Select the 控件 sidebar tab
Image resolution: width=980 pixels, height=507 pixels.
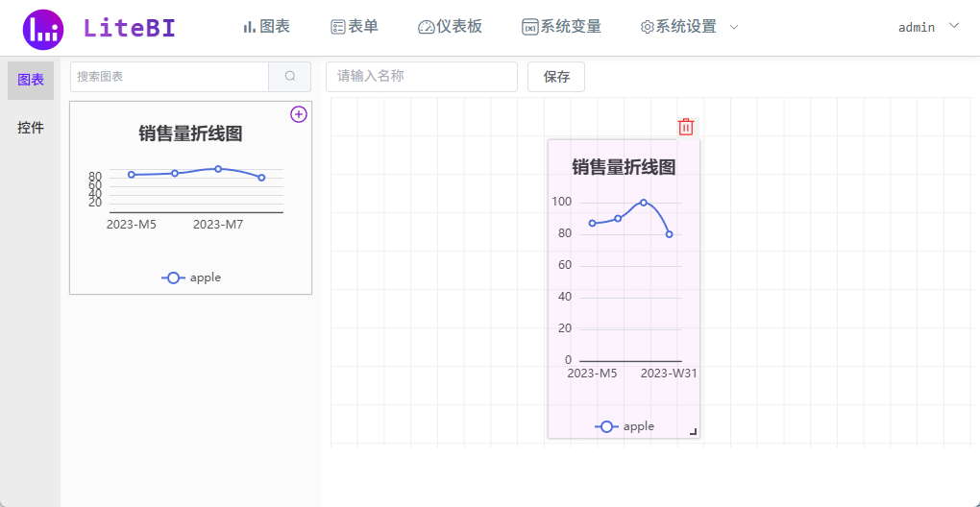pos(31,128)
